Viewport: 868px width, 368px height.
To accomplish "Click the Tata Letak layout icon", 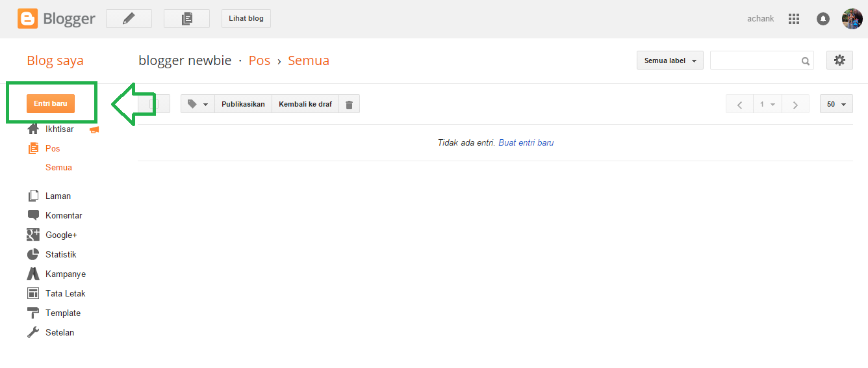I will (33, 293).
